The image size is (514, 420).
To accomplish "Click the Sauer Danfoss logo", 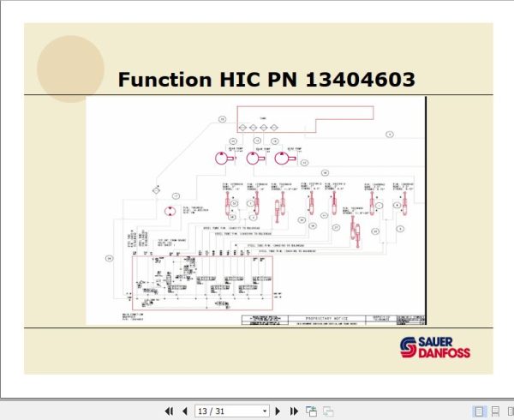I will (435, 347).
